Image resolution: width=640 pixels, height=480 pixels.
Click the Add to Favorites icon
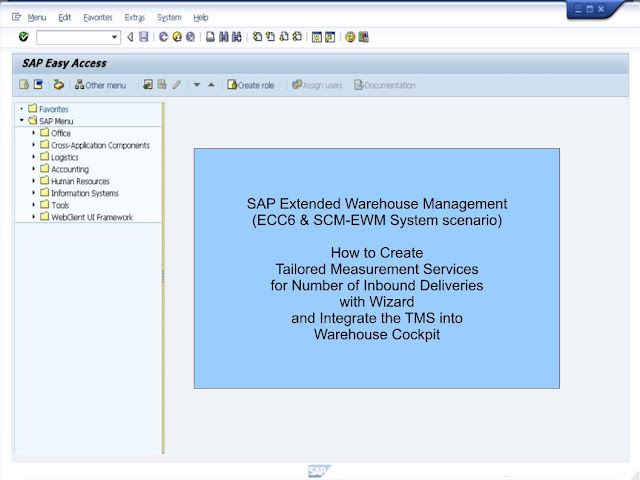(x=148, y=84)
